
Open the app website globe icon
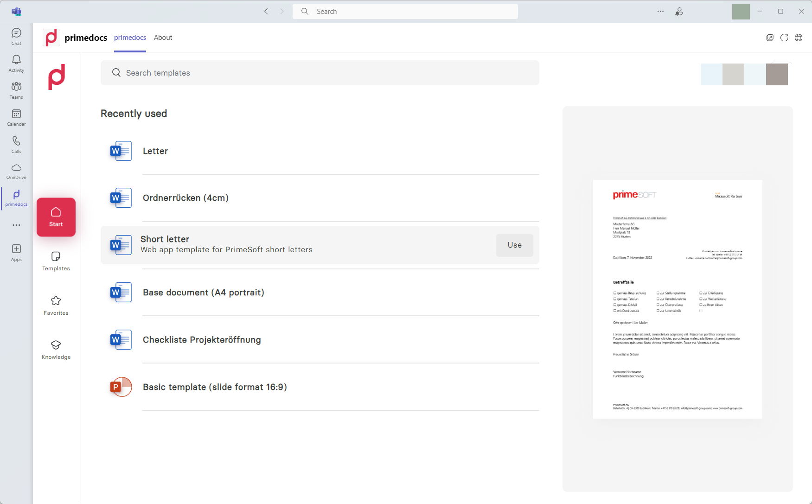coord(799,38)
